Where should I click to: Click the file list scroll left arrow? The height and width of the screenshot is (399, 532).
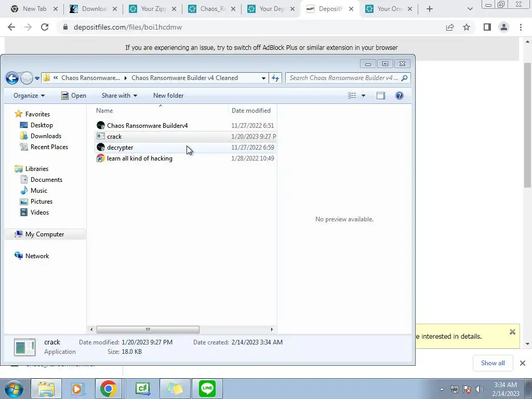pyautogui.click(x=91, y=329)
